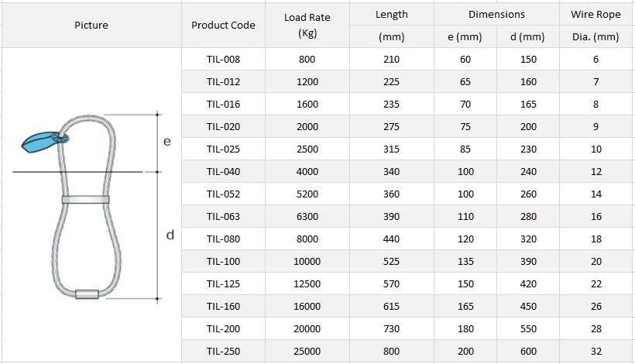Click the TIL-250 product code cell
This screenshot has width=635, height=364.
[223, 352]
